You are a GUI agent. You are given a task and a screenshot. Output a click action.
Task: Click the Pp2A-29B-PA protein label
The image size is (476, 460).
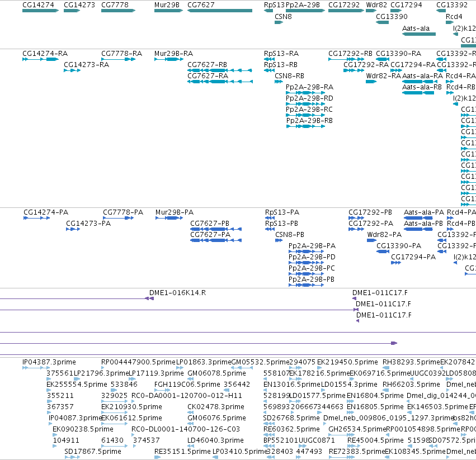(x=312, y=246)
